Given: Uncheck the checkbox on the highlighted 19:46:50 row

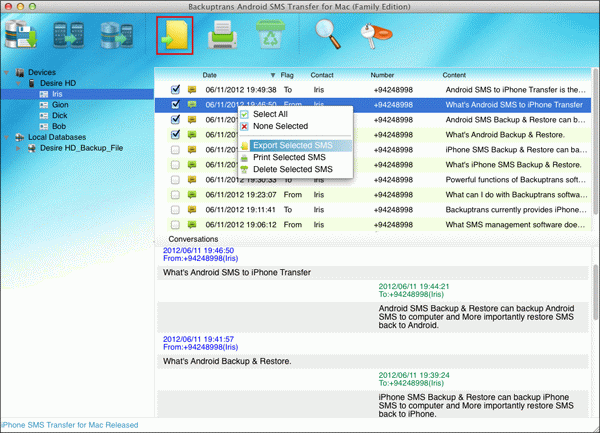Looking at the screenshot, I should click(175, 104).
